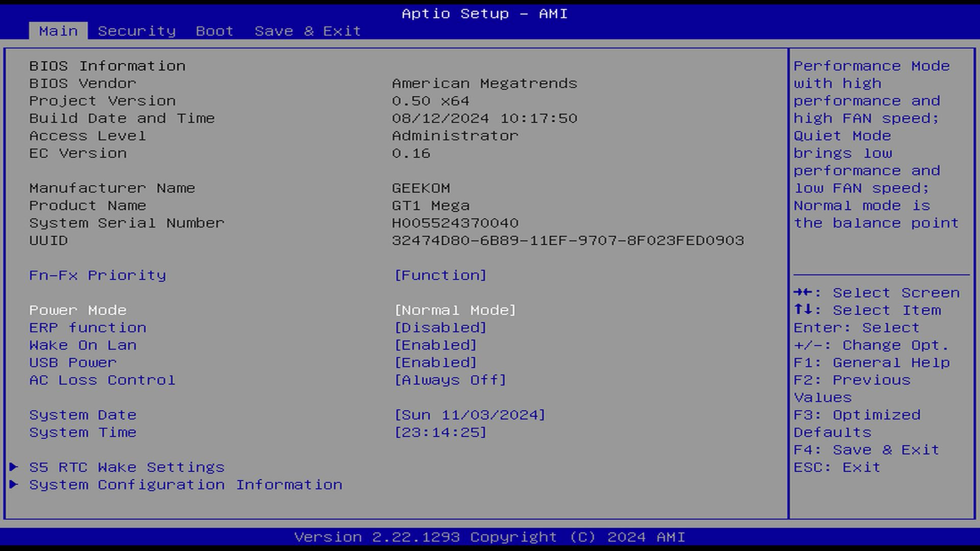This screenshot has width=980, height=551.
Task: Expand S5 RTC Wake Settings arrow
Action: pos(14,467)
